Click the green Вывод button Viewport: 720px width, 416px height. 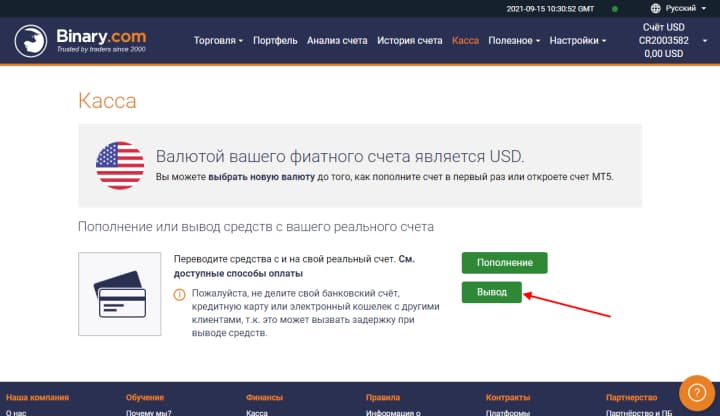pyautogui.click(x=492, y=292)
